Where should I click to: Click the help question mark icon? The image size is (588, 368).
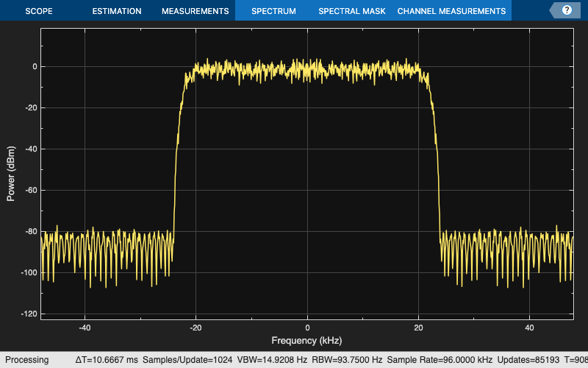tap(567, 10)
